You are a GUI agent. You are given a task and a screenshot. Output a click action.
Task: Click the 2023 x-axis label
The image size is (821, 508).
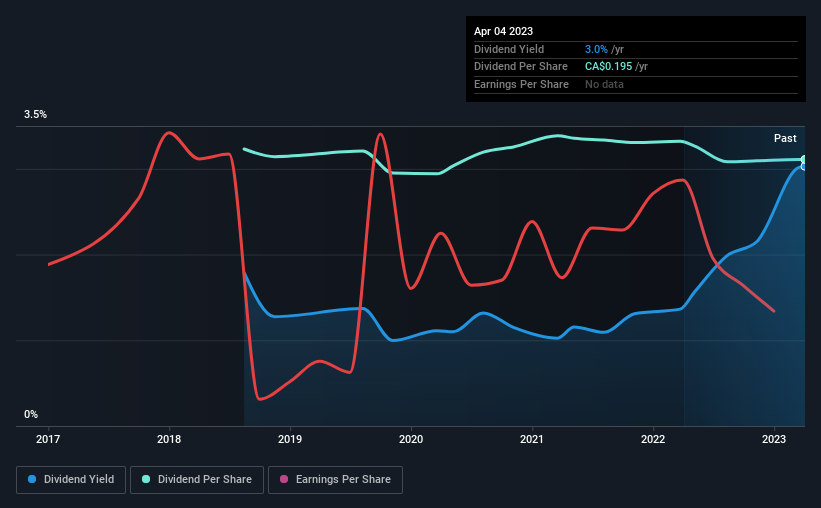click(774, 439)
